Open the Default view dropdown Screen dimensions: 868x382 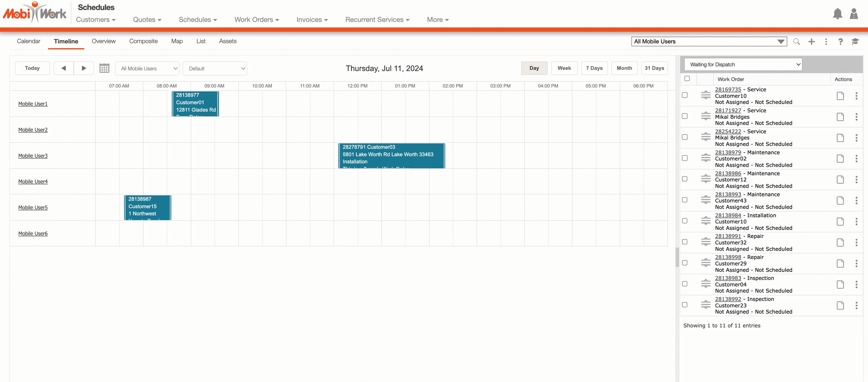pos(215,69)
